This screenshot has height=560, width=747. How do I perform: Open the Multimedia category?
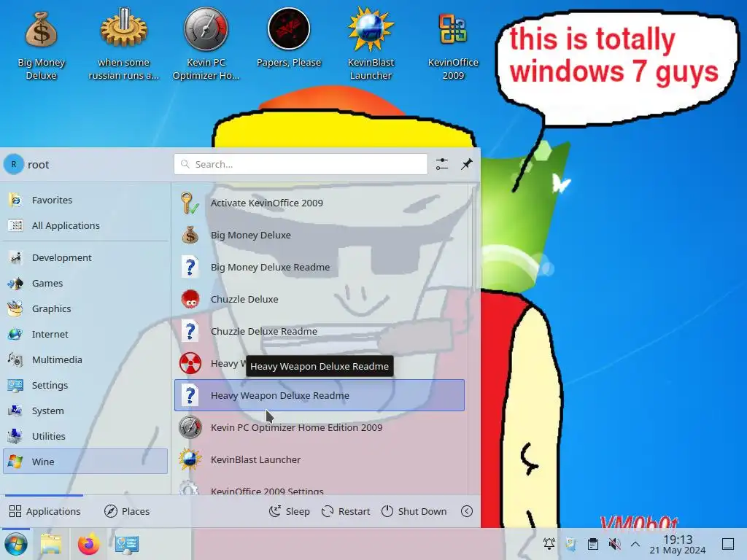tap(85, 359)
